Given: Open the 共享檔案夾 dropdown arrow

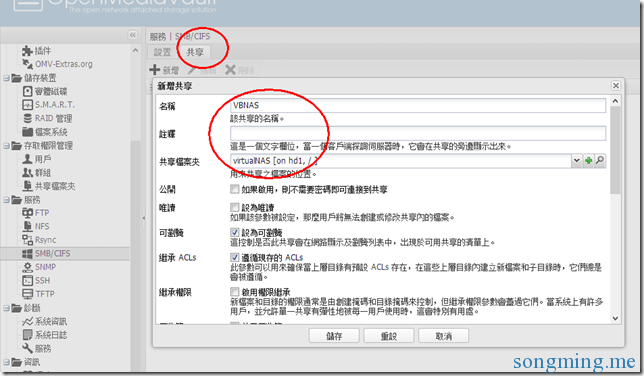Looking at the screenshot, I should (x=576, y=161).
